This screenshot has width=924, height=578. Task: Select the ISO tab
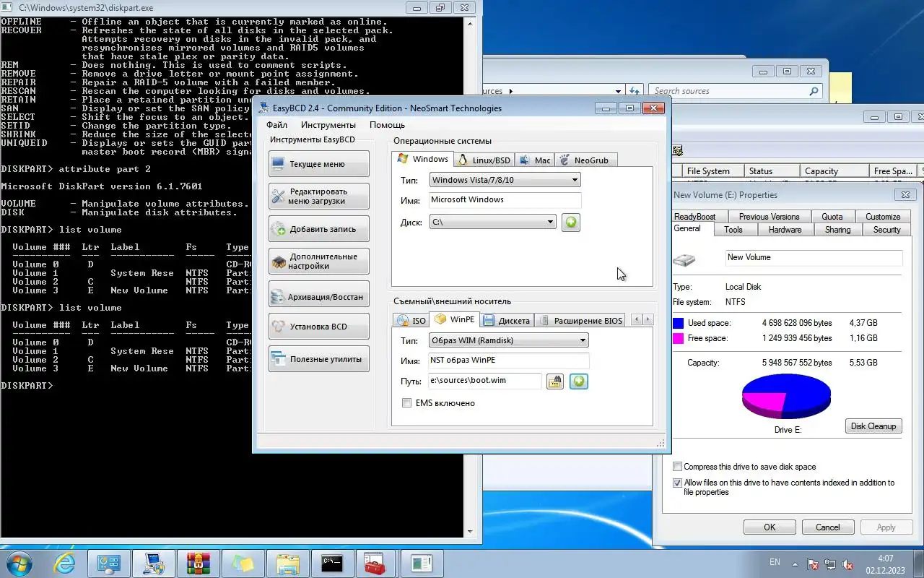point(411,321)
